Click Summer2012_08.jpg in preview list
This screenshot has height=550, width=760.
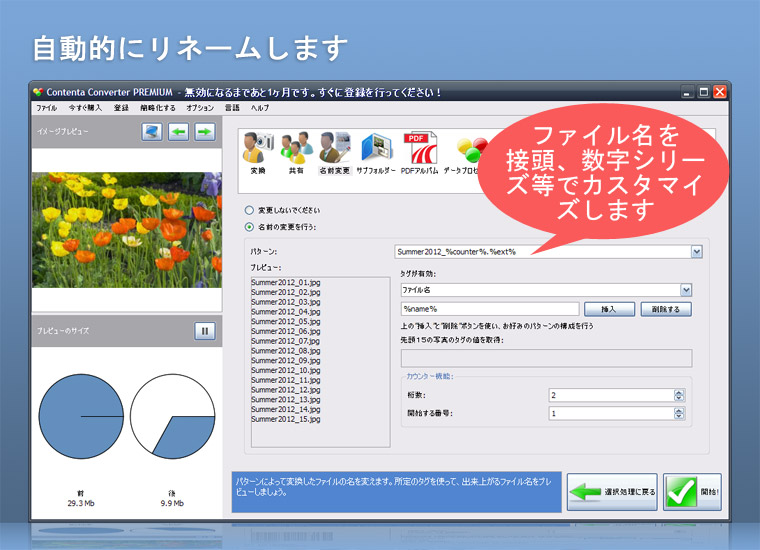pos(285,350)
